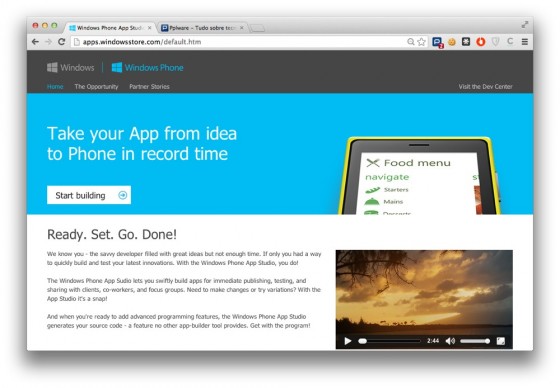Follow the Visit the Dev Center link
560x388 pixels.
pos(485,86)
